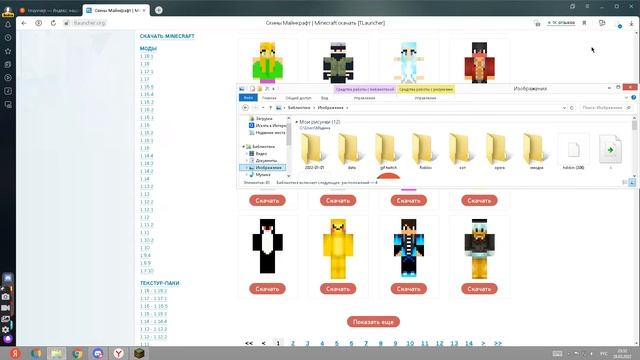The width and height of the screenshot is (640, 360).
Task: Open Google Chrome from the taskbar
Action: pyautogui.click(x=78, y=353)
